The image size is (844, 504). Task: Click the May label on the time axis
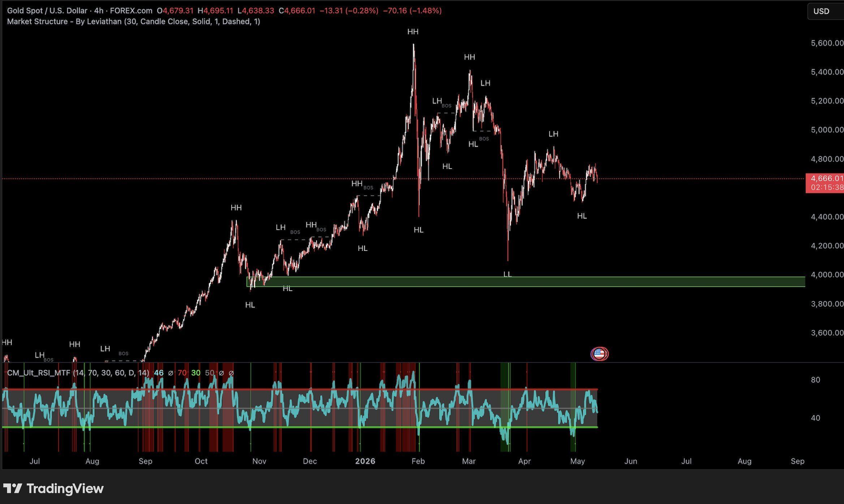pyautogui.click(x=577, y=461)
